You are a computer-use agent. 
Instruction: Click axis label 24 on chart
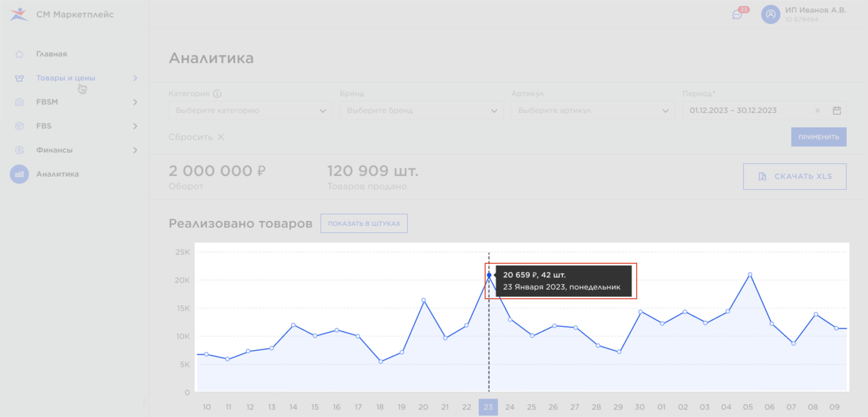[509, 407]
